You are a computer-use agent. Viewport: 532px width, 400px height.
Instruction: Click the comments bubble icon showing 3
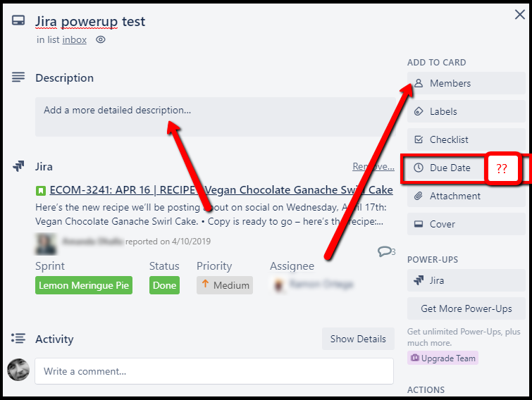(x=386, y=251)
